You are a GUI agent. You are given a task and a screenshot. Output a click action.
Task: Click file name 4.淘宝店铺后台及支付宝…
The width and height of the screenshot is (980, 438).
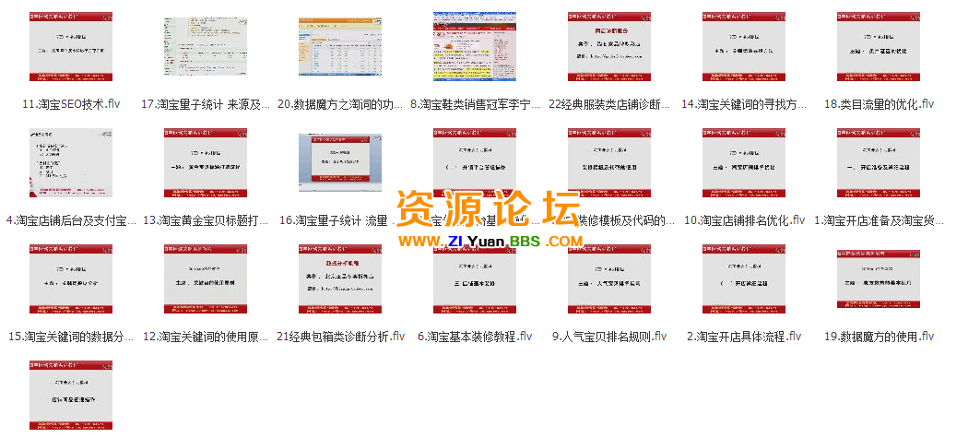(71, 220)
